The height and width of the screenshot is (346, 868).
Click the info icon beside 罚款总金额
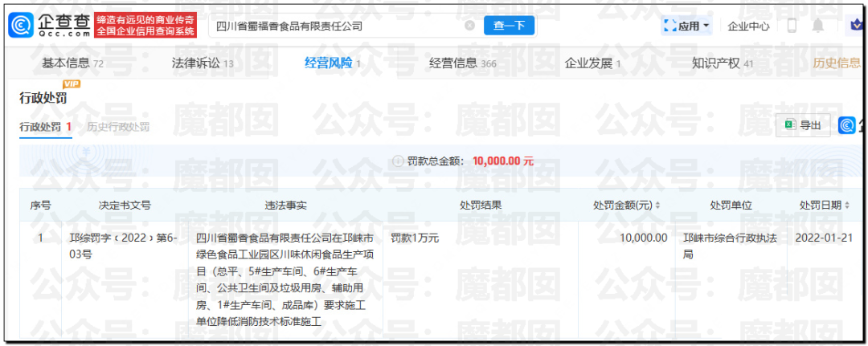coord(397,161)
